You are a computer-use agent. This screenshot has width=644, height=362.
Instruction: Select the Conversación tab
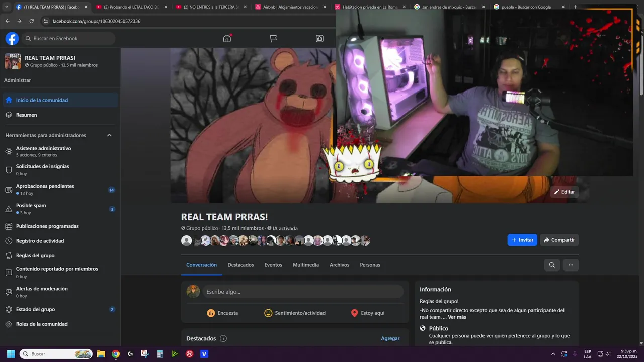click(x=201, y=265)
